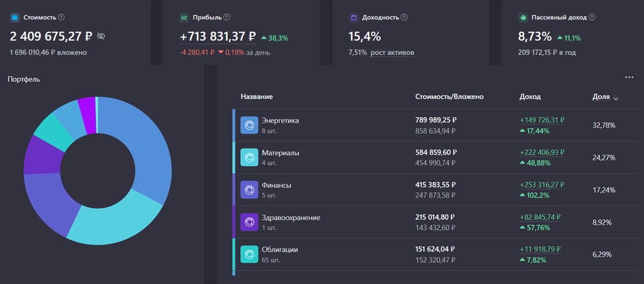Screen dimensions: 644x284
Task: Click the Стоимость wallet icon
Action: (x=14, y=17)
